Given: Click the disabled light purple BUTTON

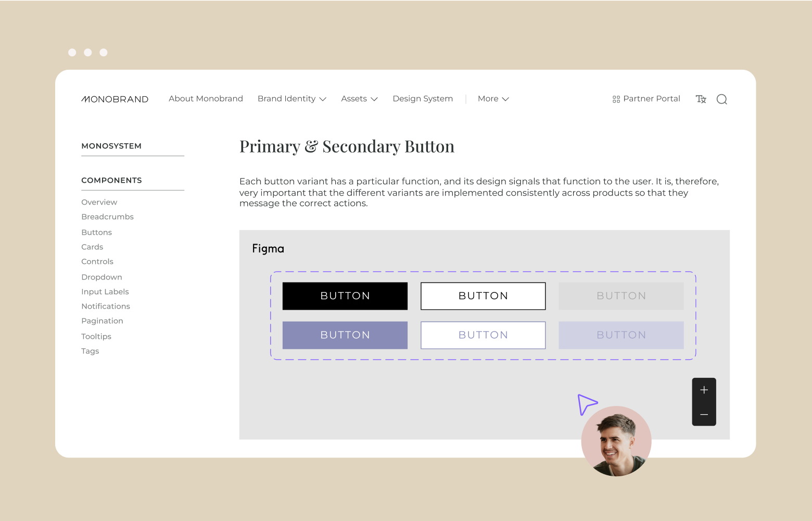Looking at the screenshot, I should [x=621, y=335].
